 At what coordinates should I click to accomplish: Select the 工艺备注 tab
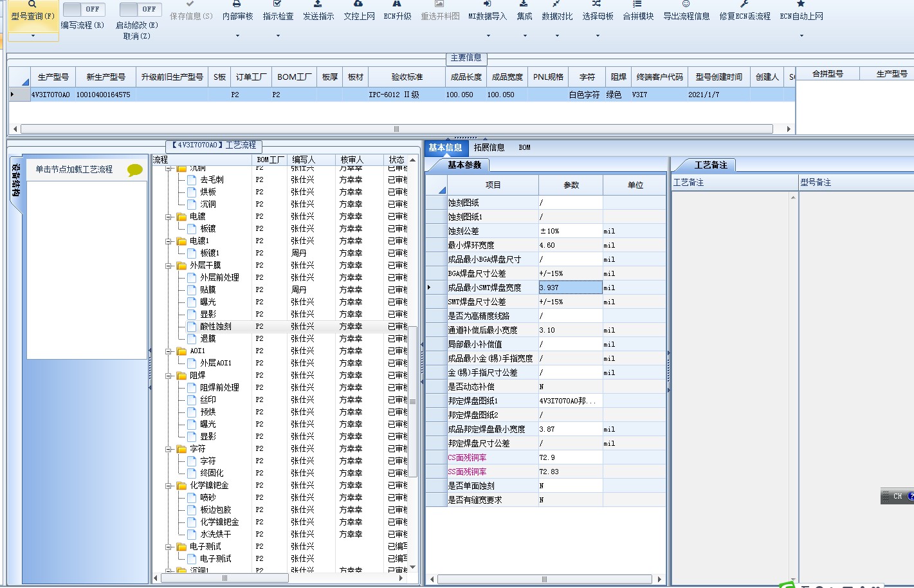711,165
